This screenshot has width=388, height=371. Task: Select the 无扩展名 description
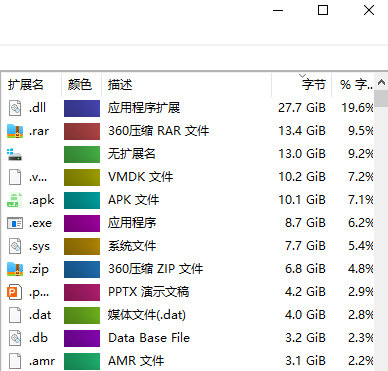tap(132, 154)
